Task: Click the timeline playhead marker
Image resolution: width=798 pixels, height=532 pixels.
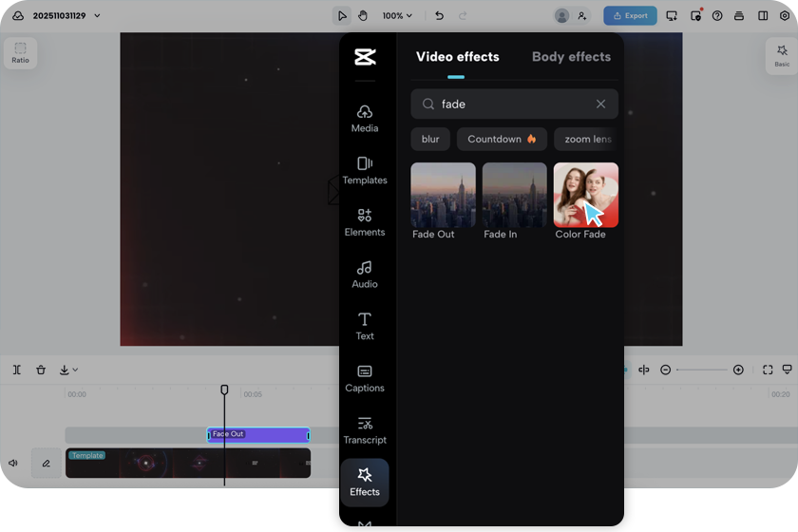Action: point(224,389)
